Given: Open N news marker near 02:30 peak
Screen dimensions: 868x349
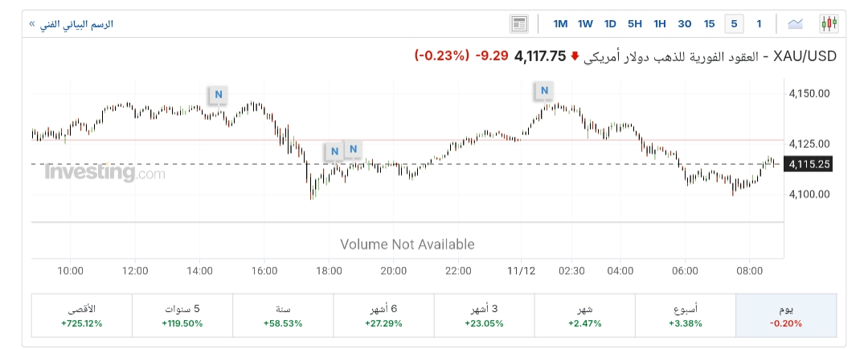Looking at the screenshot, I should [x=545, y=91].
